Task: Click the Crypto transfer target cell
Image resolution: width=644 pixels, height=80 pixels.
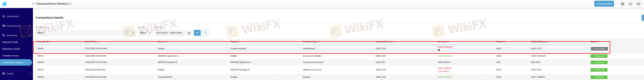Action: pos(238,49)
